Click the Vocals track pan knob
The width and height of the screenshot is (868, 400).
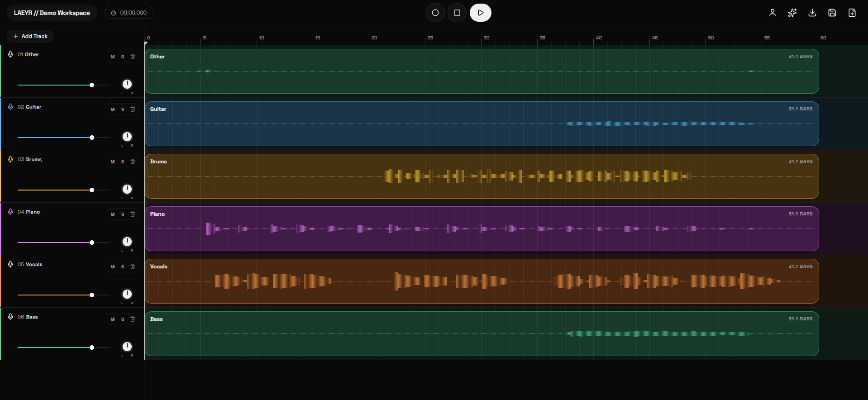pos(127,294)
